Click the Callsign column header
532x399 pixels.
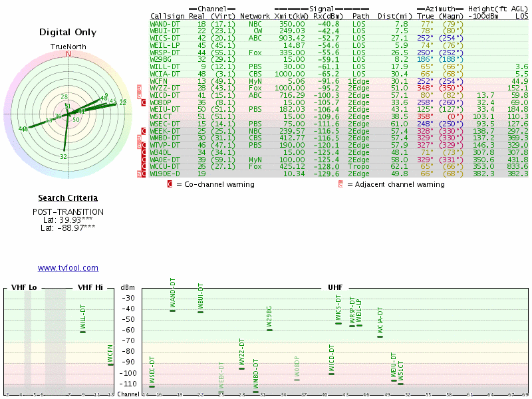[168, 16]
